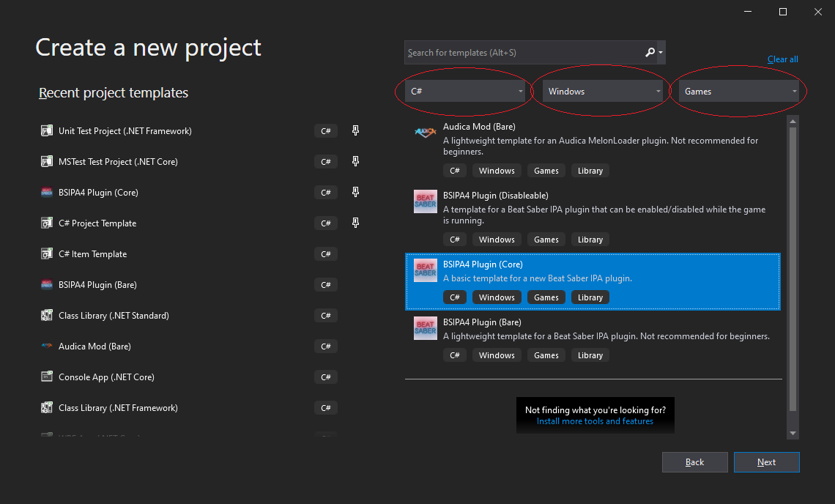Click the search magnifier icon
The image size is (835, 504).
pos(650,52)
